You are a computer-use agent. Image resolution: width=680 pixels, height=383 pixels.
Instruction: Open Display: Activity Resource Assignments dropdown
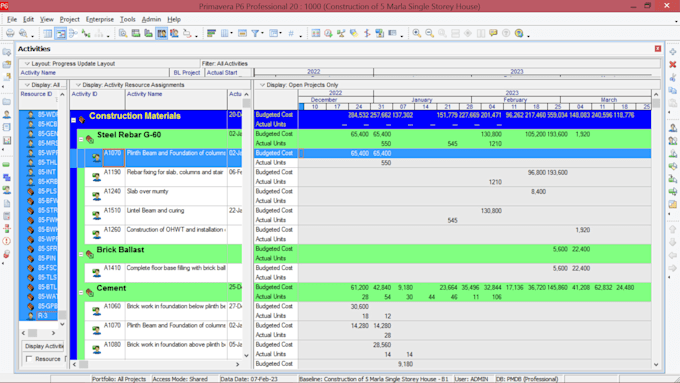pos(130,85)
